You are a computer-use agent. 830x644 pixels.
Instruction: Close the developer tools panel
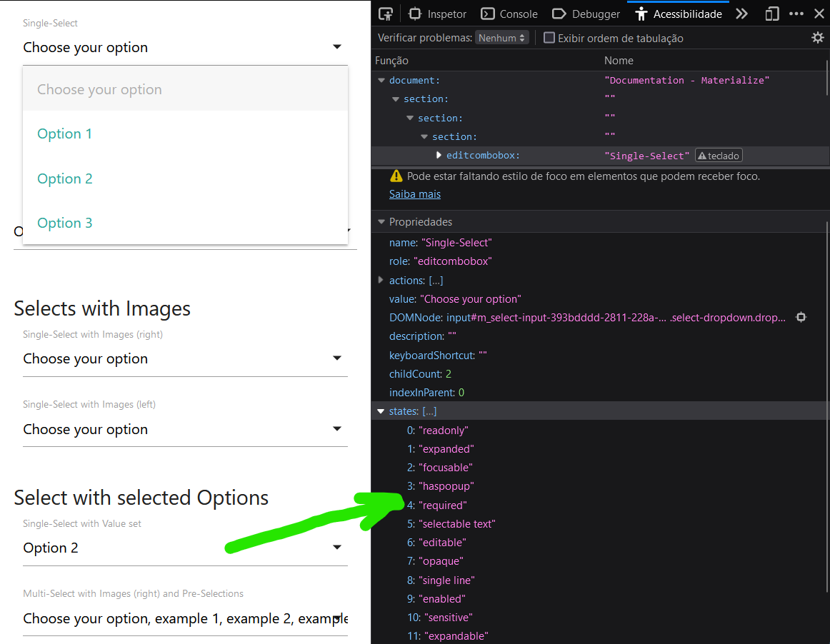tap(819, 14)
